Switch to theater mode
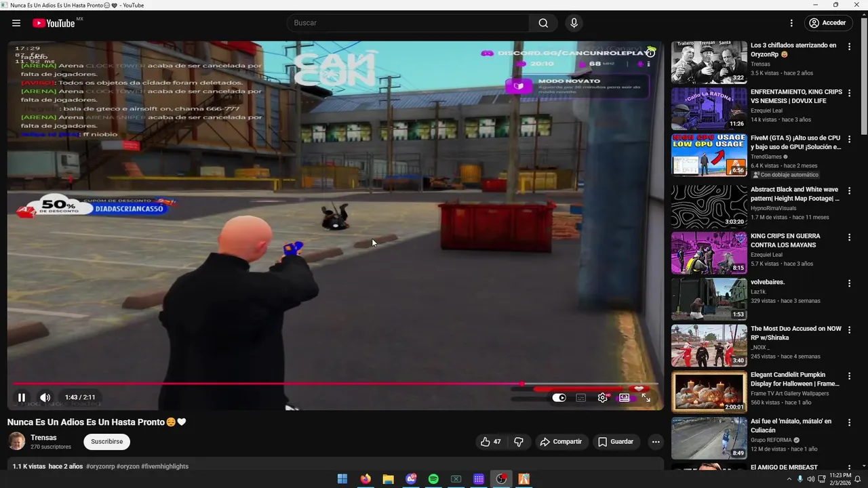 pos(624,398)
